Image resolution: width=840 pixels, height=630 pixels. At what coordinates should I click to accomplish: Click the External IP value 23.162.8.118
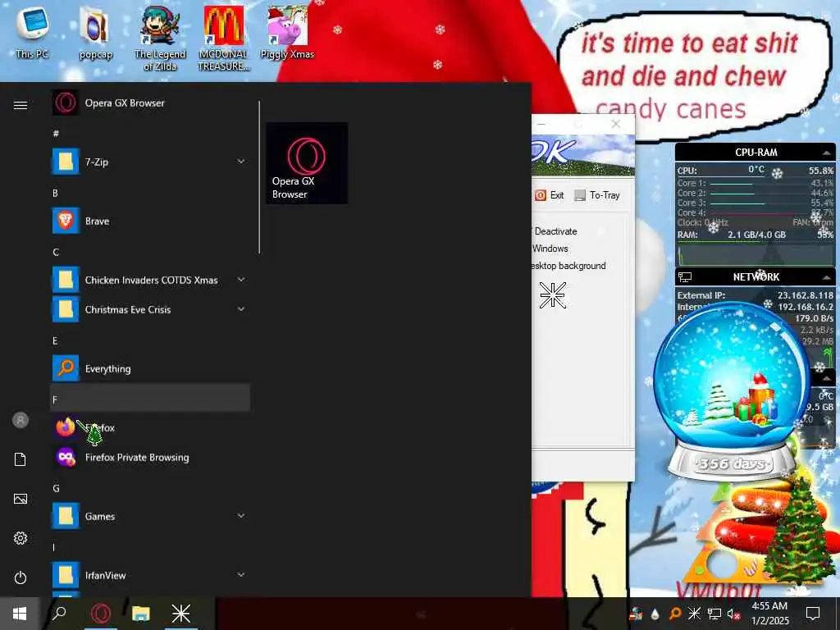pos(806,295)
